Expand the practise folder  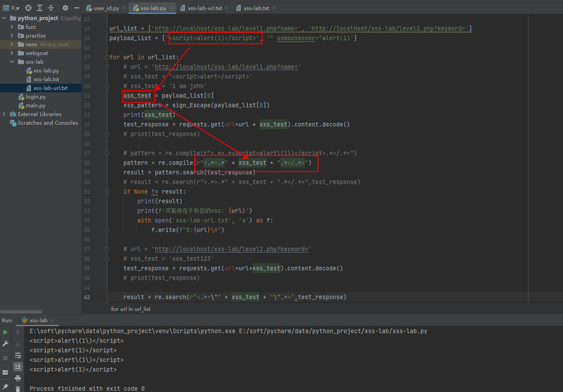[12, 36]
